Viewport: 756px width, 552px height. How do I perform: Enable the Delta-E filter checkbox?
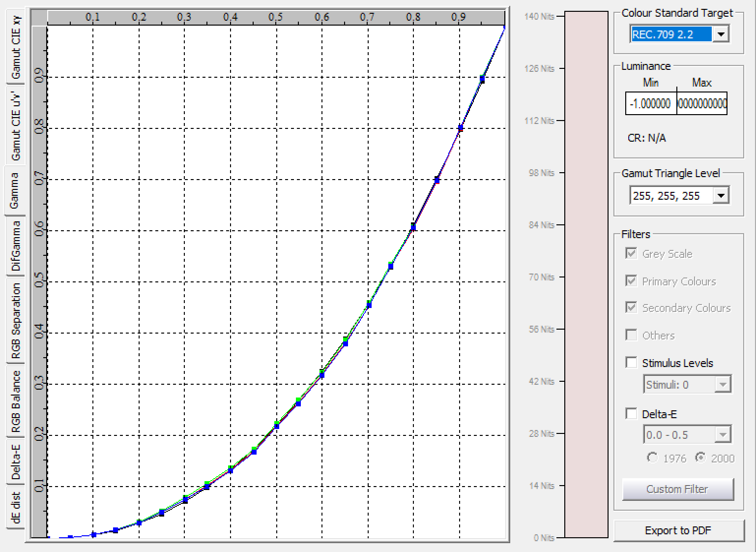631,414
